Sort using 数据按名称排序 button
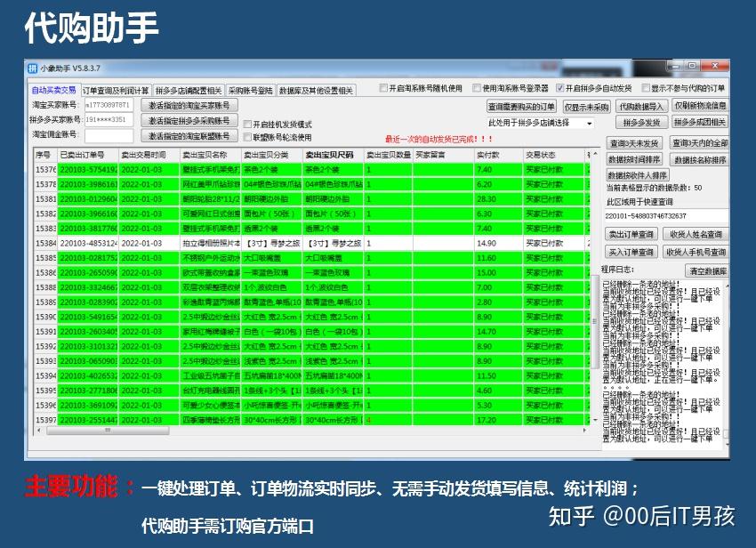This screenshot has height=548, width=756. click(700, 159)
